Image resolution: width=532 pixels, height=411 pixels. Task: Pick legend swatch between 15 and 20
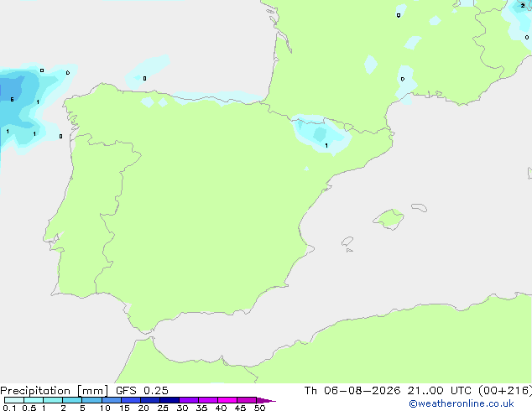(x=130, y=400)
